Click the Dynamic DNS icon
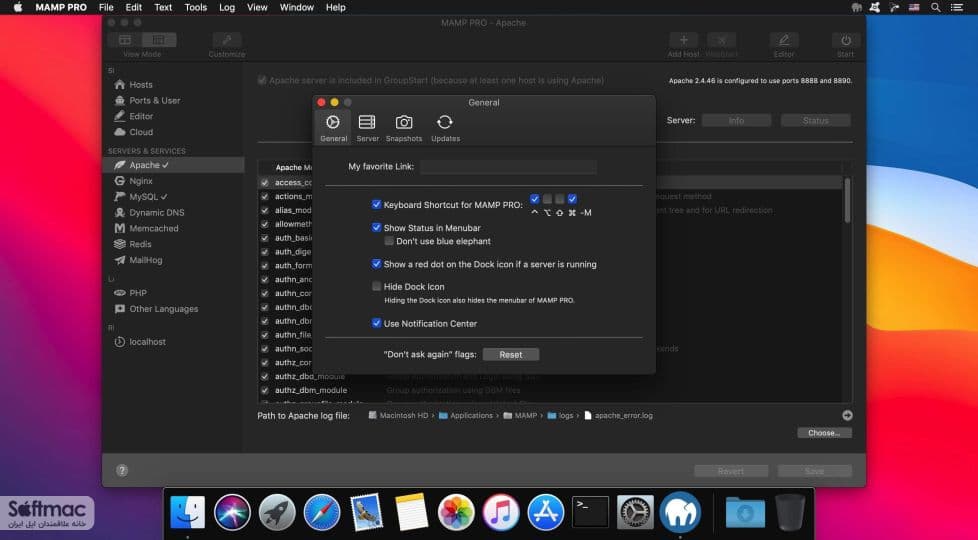Screen dimensions: 978x540 [x=120, y=213]
